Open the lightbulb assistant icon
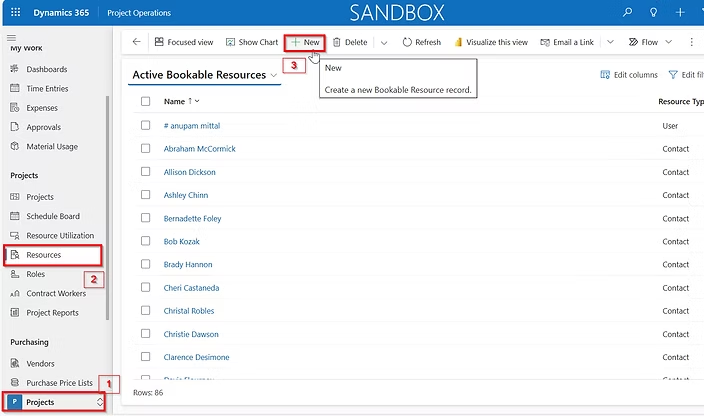This screenshot has height=416, width=704. pos(654,13)
